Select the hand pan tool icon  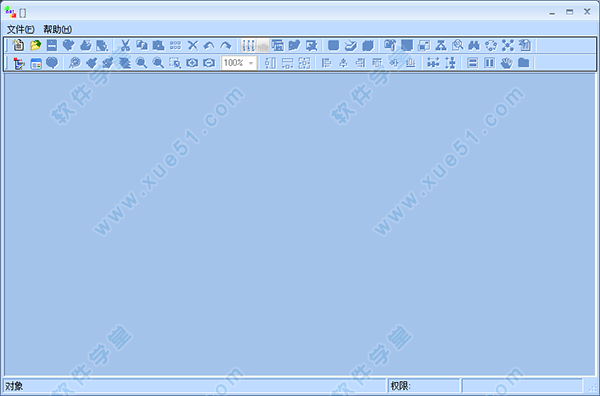point(506,62)
